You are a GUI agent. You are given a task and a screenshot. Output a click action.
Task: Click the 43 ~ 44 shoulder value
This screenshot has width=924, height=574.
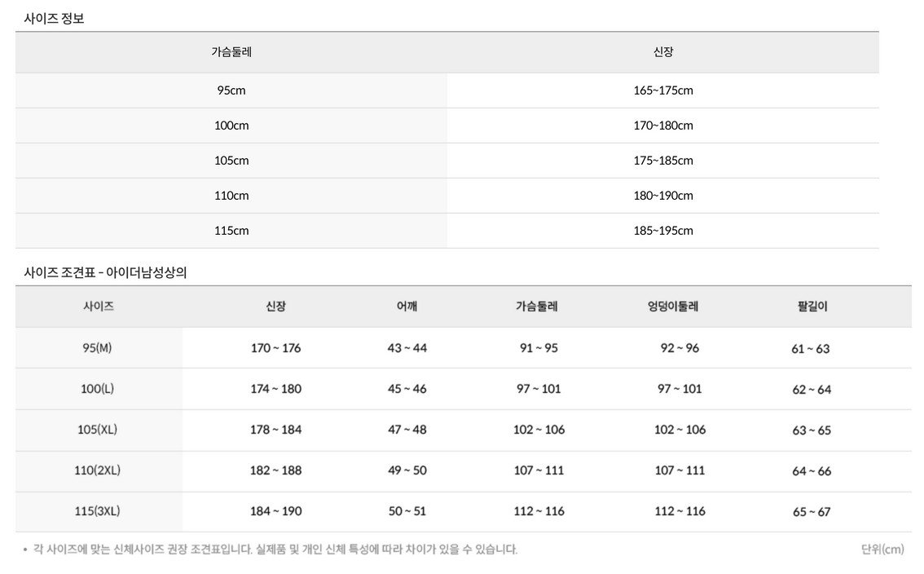[x=407, y=348]
